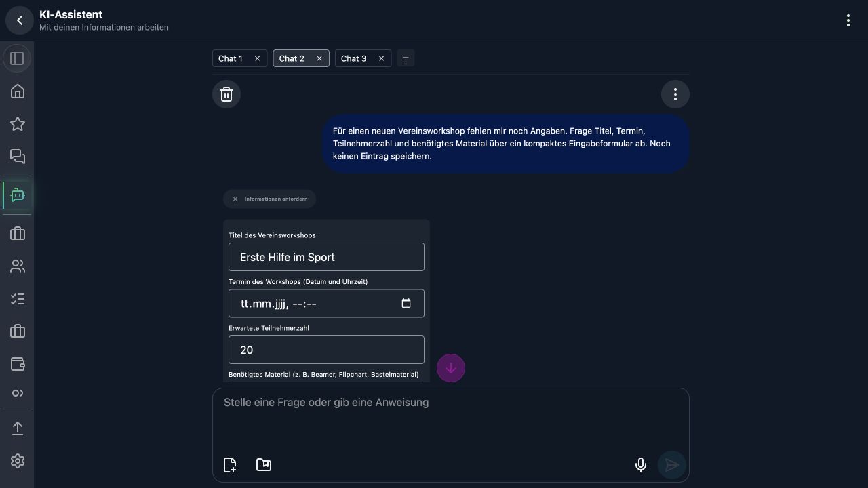The height and width of the screenshot is (488, 868).
Task: Open the people sidebar icon
Action: coord(18,266)
